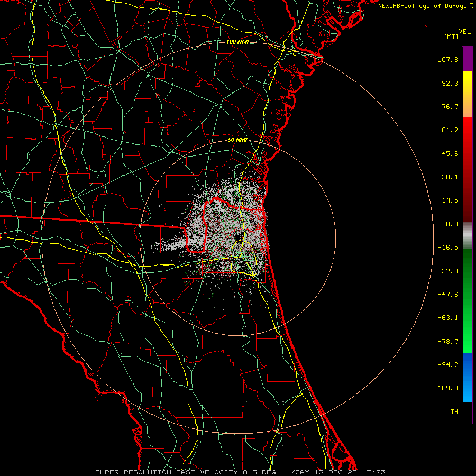Click the 61.2 legend value
This screenshot has height=476, width=476.
pos(450,130)
